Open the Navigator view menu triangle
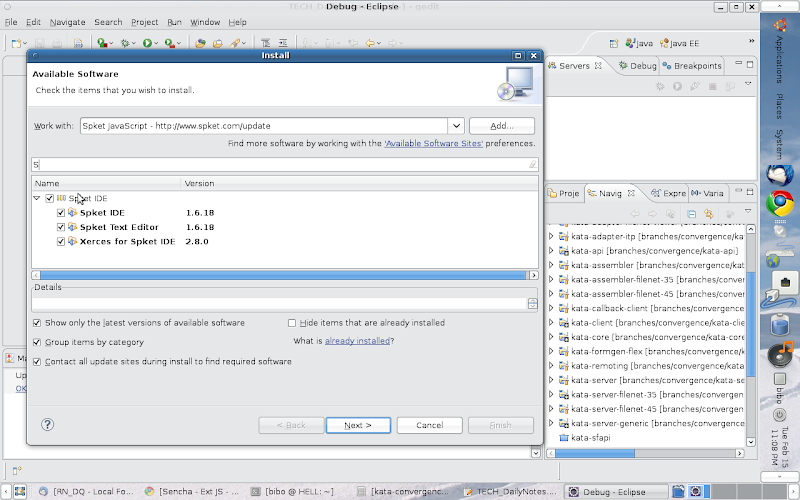 click(x=748, y=211)
